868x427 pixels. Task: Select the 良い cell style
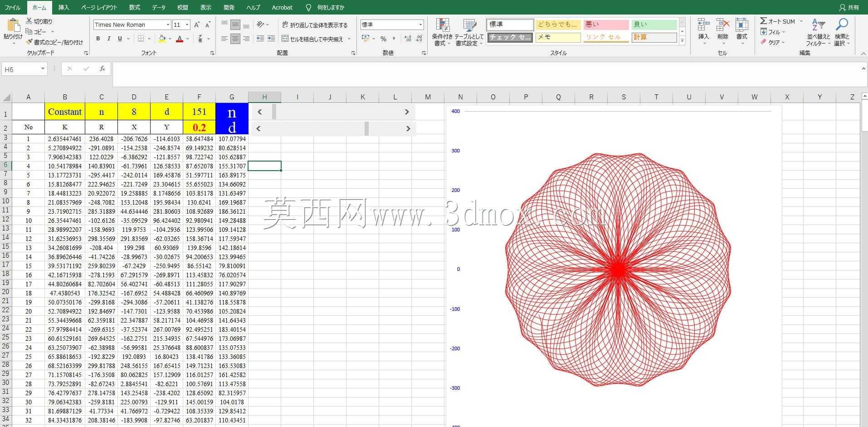point(654,25)
